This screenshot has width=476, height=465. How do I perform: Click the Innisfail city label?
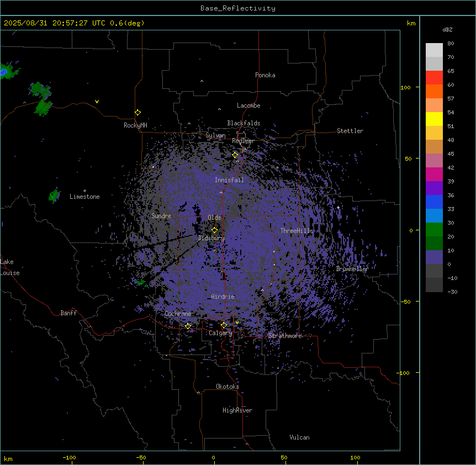point(229,180)
